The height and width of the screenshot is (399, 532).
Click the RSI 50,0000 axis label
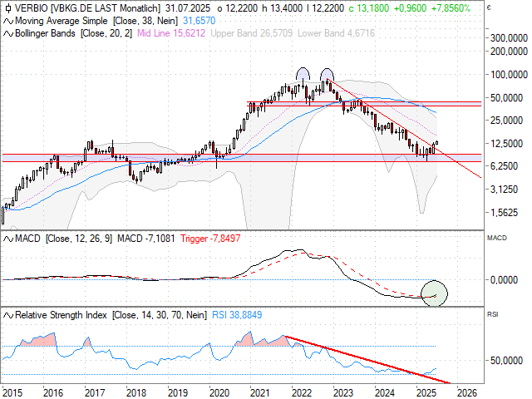coord(506,361)
